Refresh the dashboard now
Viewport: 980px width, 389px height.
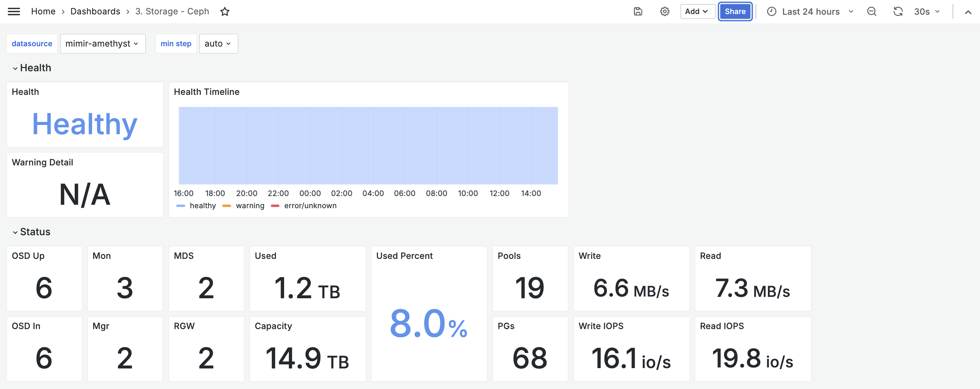click(898, 11)
